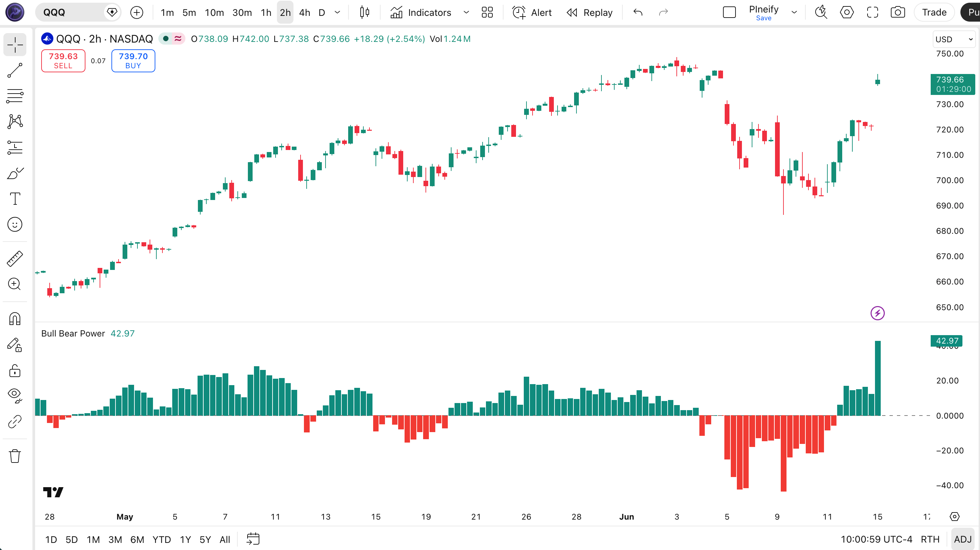Open chart settings hexagon icon
The image size is (980, 550).
(847, 12)
